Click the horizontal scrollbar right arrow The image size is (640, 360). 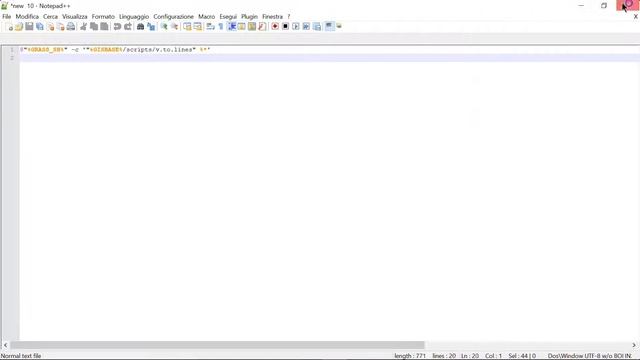pos(634,345)
